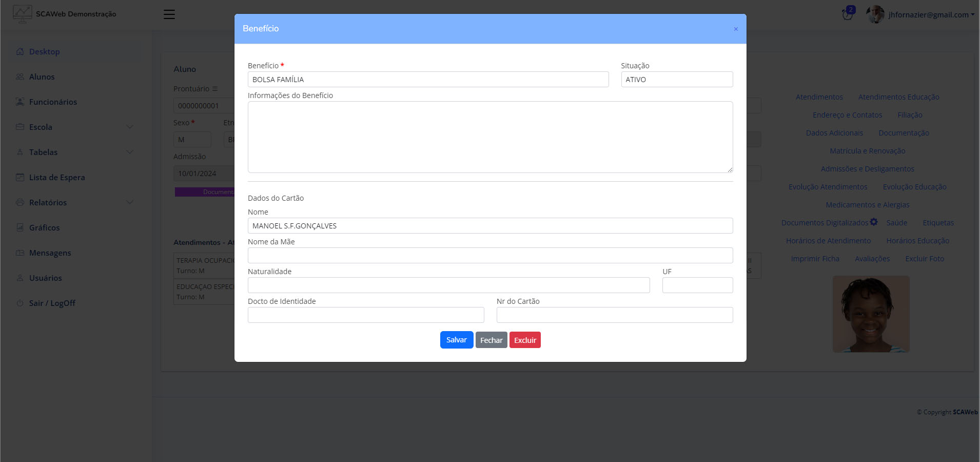Click the Gráficos chart icon in sidebar
Image resolution: width=980 pixels, height=462 pixels.
pyautogui.click(x=20, y=227)
